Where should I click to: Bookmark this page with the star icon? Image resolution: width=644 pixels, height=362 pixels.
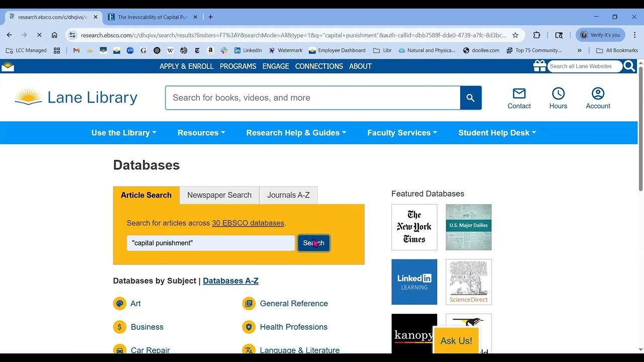tap(515, 35)
